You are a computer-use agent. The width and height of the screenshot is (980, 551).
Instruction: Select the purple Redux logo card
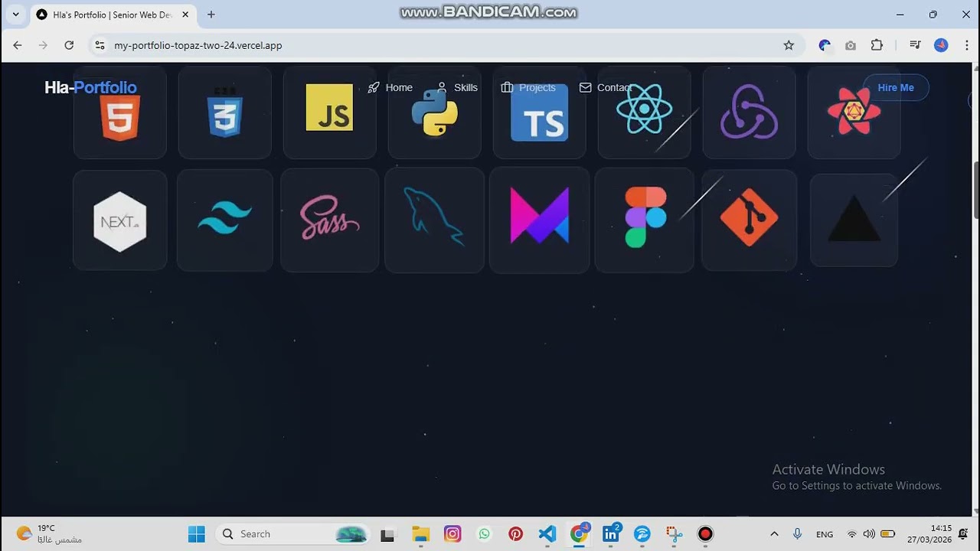click(749, 112)
